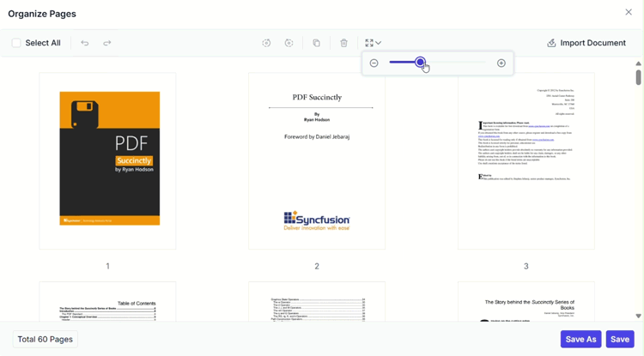Click the zoom out minus icon
The height and width of the screenshot is (356, 644).
tap(374, 63)
